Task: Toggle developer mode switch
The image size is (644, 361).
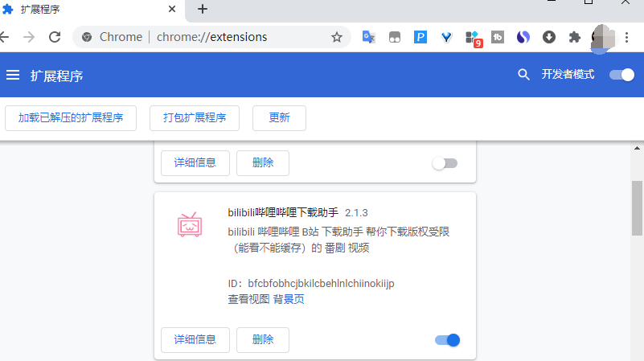Action: click(x=621, y=75)
